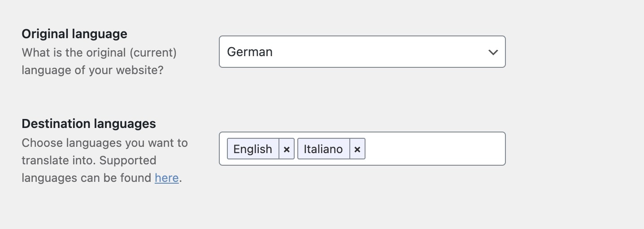
Task: Click the dropdown chevron arrow beside German
Action: (x=493, y=52)
